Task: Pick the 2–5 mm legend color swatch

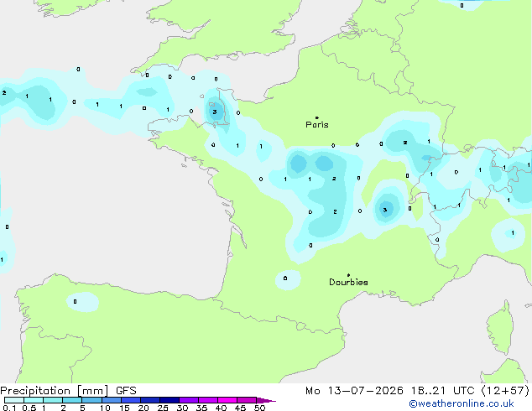Action: [x=72, y=400]
